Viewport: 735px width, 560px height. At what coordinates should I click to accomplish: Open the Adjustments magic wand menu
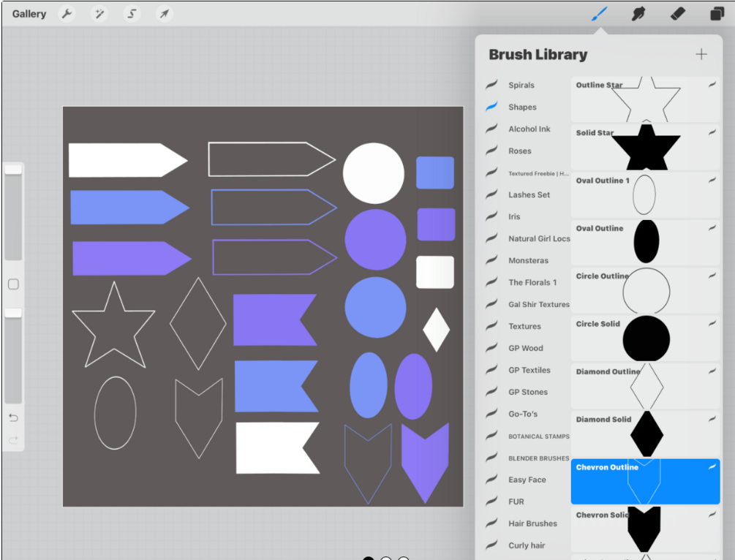(x=99, y=14)
